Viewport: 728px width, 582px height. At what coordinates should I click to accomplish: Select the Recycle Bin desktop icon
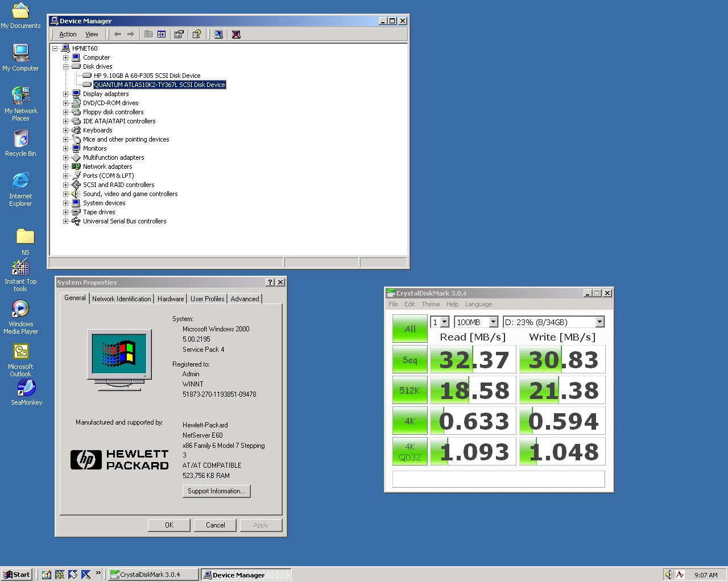click(20, 143)
